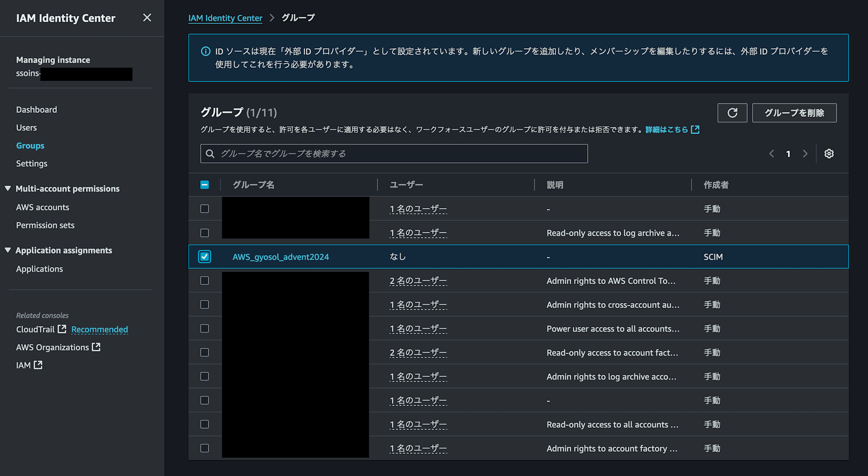Click 2名のユーザー in account factory read-only row

(418, 352)
